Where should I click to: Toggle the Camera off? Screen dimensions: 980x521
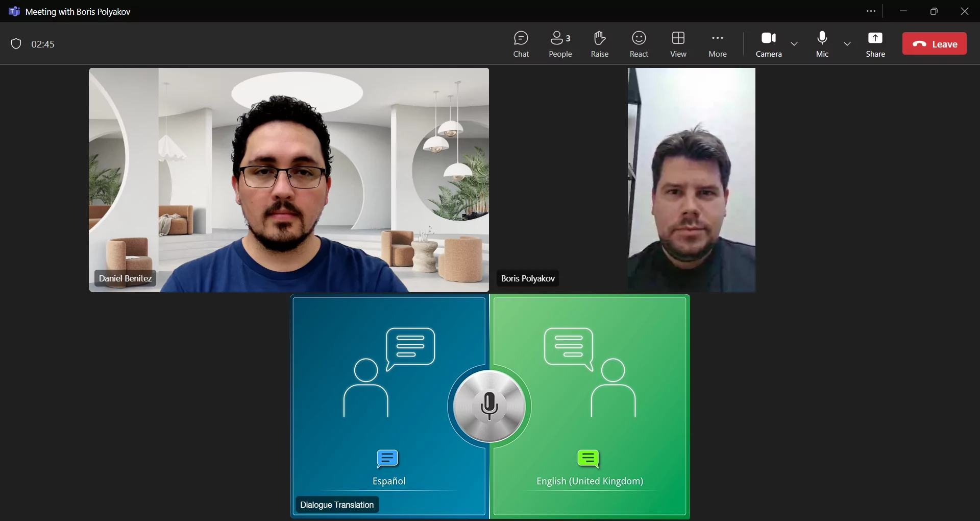(768, 44)
